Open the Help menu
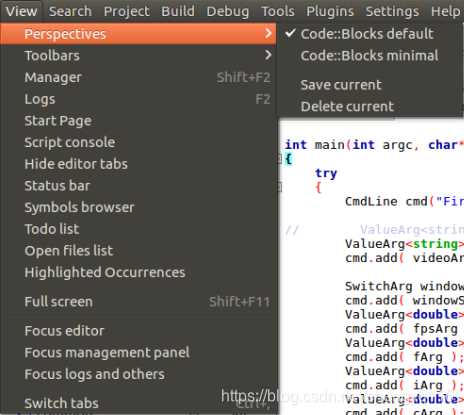The width and height of the screenshot is (464, 415). coord(445,11)
